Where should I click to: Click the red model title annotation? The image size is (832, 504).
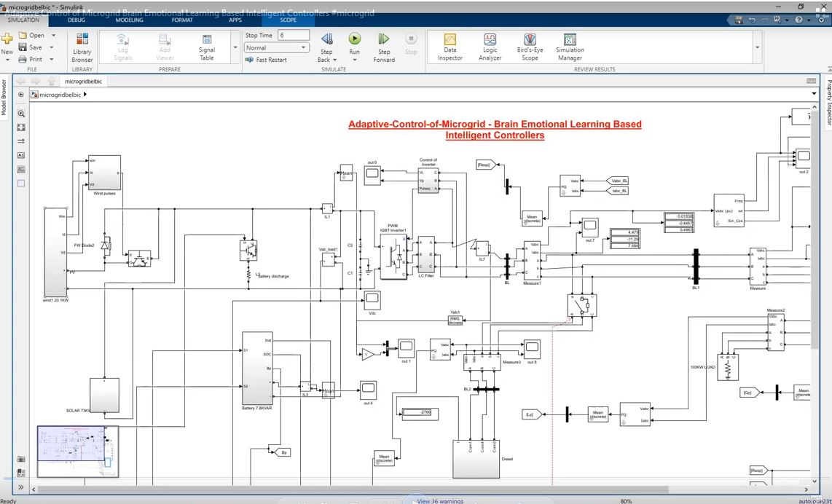[495, 130]
